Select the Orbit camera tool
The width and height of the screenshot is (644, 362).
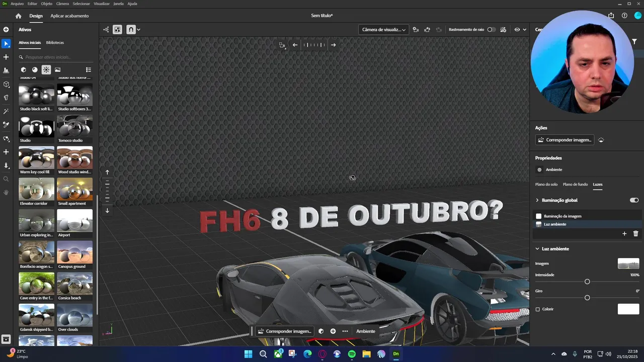pyautogui.click(x=6, y=139)
